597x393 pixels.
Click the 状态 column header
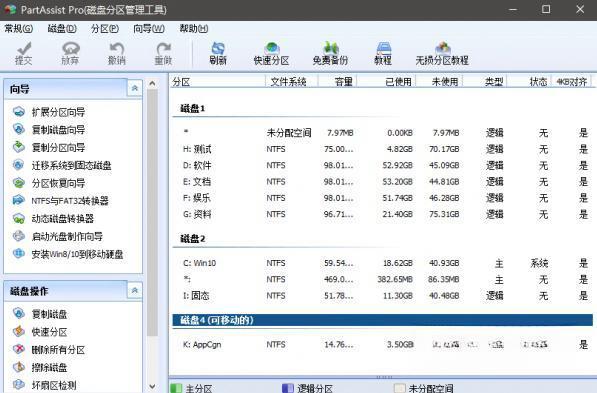click(529, 81)
